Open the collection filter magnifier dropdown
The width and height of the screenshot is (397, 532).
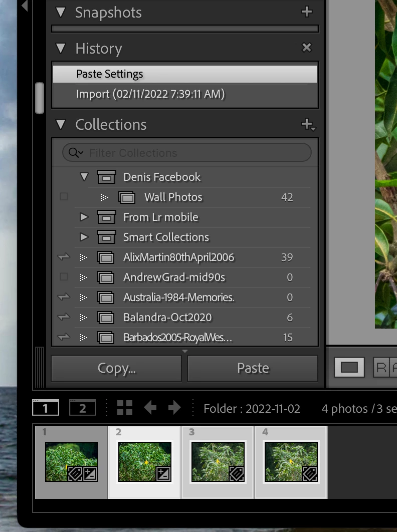pyautogui.click(x=76, y=153)
